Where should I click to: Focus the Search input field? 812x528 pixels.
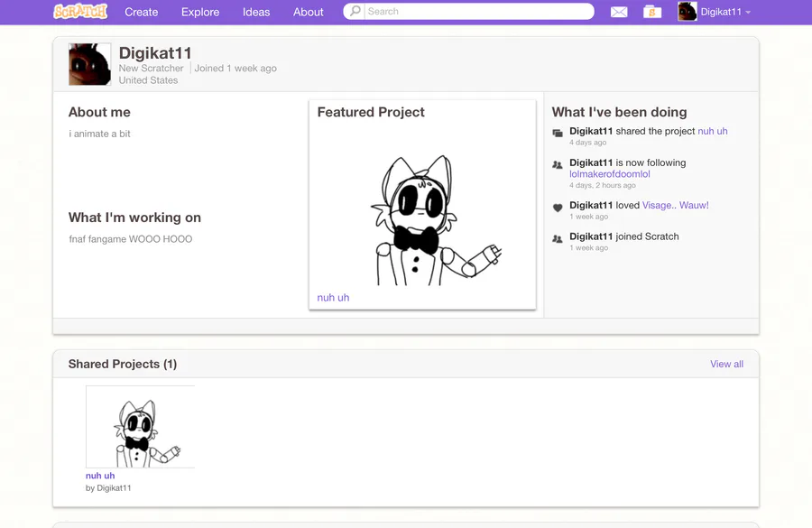tap(480, 12)
